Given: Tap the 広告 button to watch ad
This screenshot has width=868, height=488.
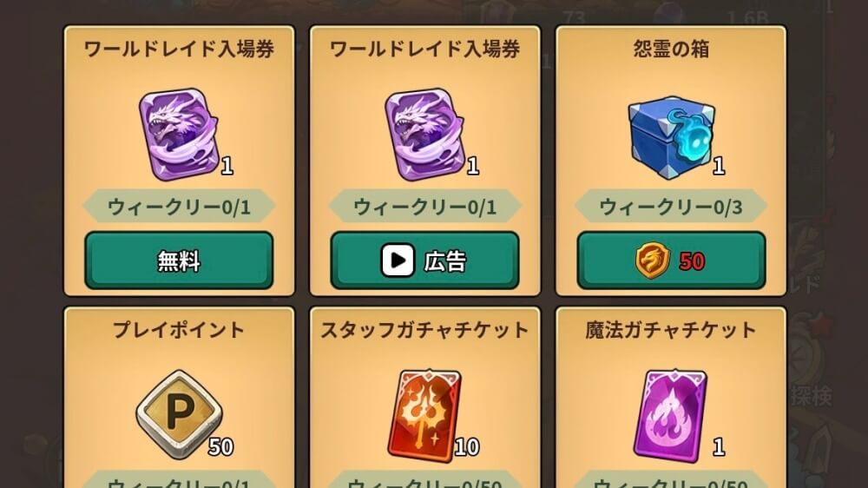Looking at the screenshot, I should (424, 260).
